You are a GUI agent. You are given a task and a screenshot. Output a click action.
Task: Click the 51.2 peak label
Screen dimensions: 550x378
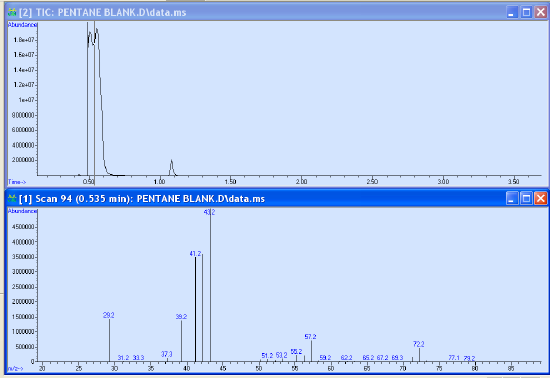coord(267,356)
